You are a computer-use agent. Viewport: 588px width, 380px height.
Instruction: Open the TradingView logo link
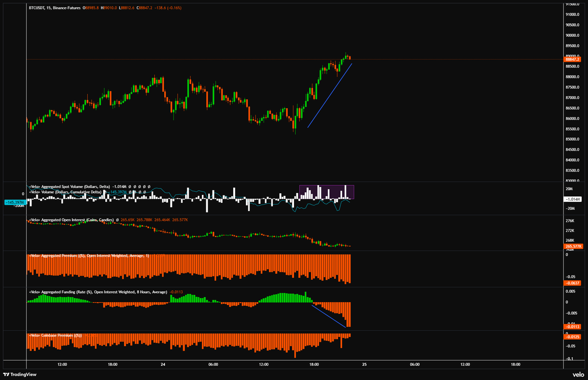[20, 374]
